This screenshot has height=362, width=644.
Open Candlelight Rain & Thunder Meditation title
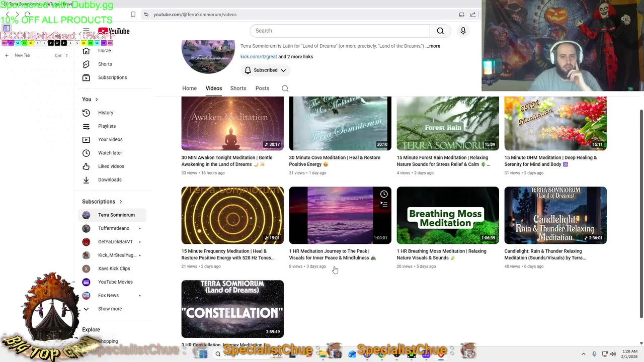click(x=545, y=254)
